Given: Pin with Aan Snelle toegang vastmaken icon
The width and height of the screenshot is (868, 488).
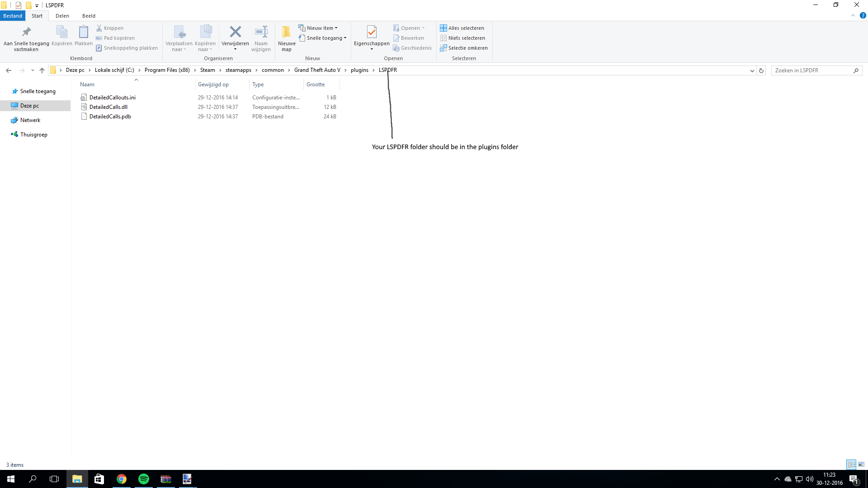Looking at the screenshot, I should coord(26,32).
